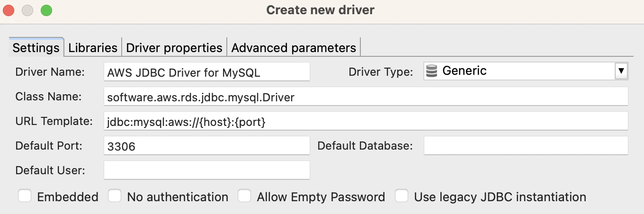Enable the Allow Empty Password checkbox
Image resolution: width=644 pixels, height=214 pixels.
[x=244, y=196]
